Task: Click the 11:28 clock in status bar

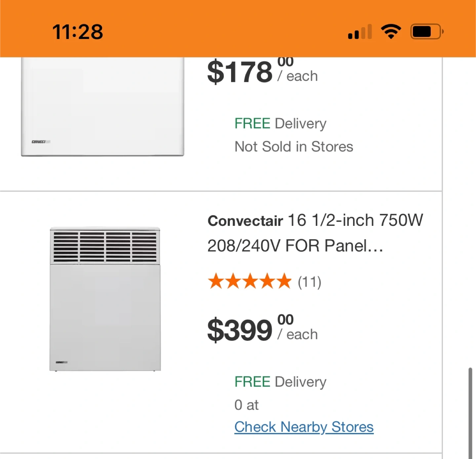Action: [x=78, y=32]
